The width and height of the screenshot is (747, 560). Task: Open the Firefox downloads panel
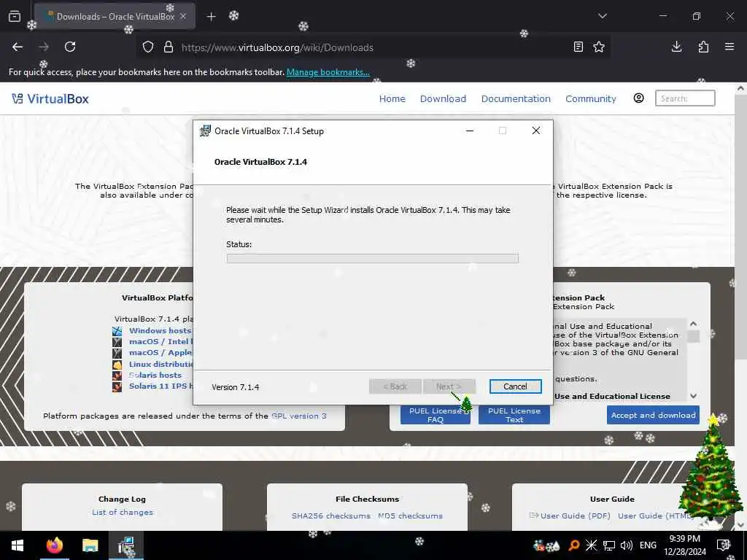pyautogui.click(x=676, y=47)
